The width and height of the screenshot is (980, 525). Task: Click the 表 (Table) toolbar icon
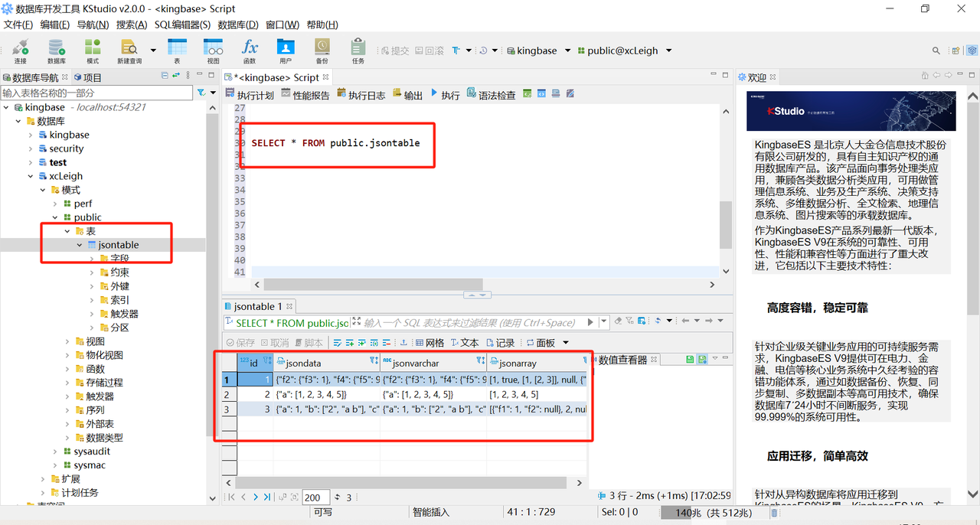(177, 51)
